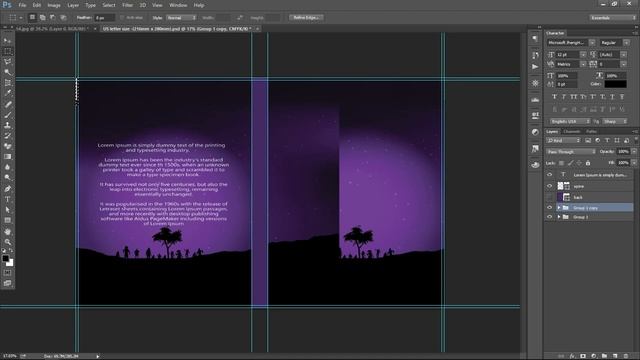Viewport: 640px width, 360px height.
Task: Open the font family dropdown
Action: click(x=592, y=42)
